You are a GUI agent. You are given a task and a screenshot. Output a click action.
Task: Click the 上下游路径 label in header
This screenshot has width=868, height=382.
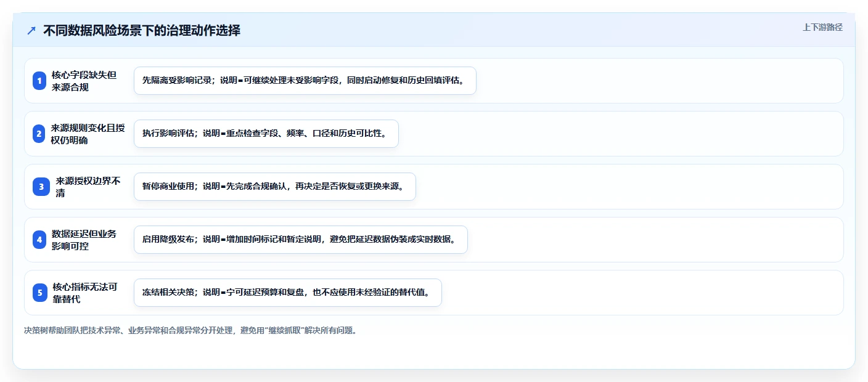click(822, 27)
